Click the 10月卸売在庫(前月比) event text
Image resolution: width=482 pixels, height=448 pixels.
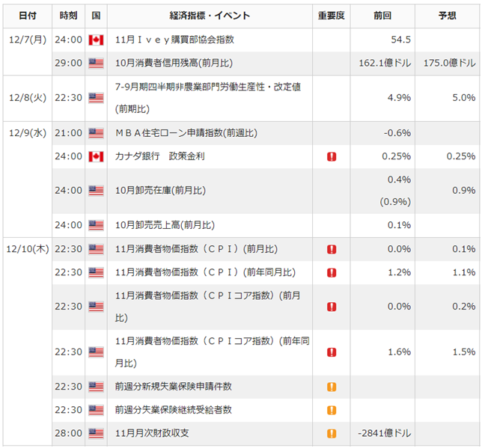pyautogui.click(x=160, y=191)
